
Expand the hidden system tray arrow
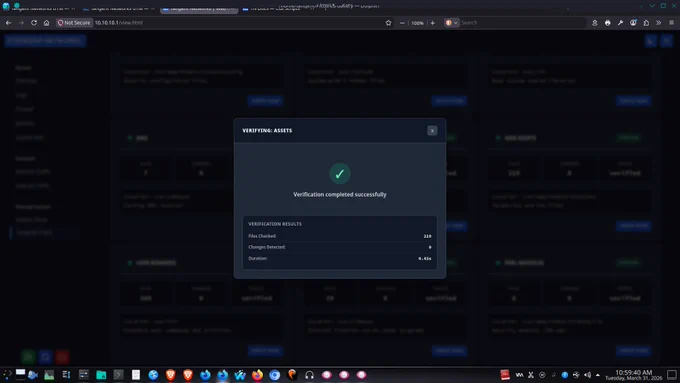598,375
